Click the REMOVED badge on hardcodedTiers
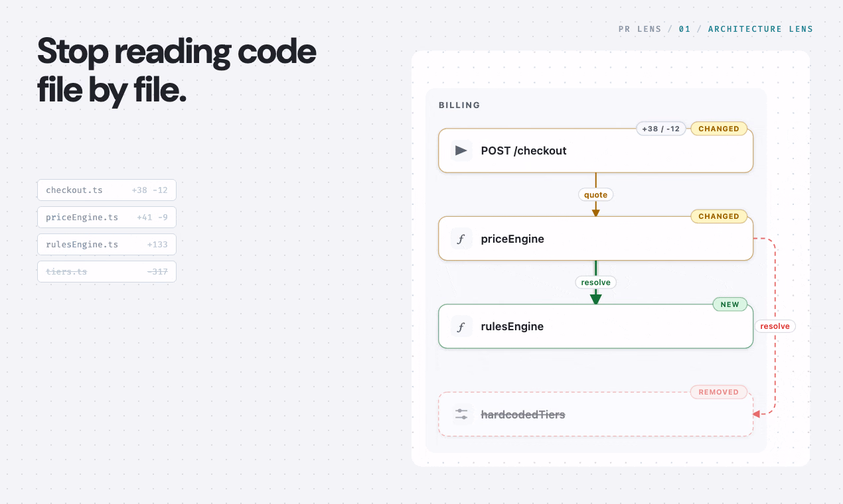 click(x=719, y=392)
